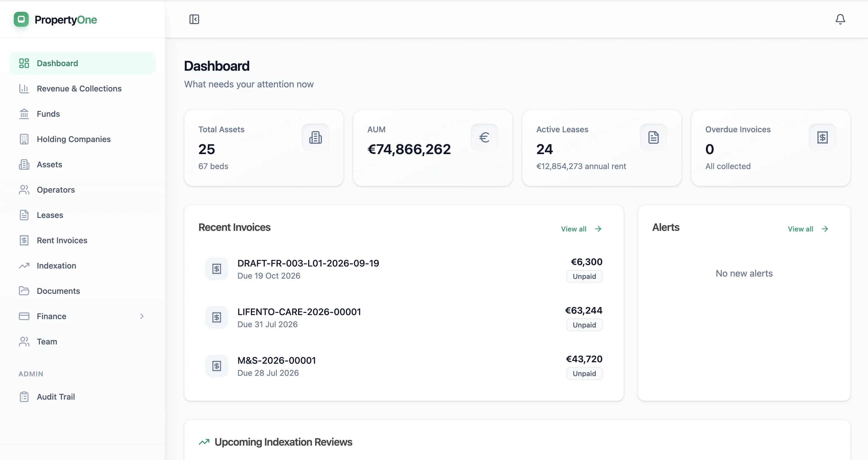Click the Audit Trail clipboard icon
Screen dimensions: 868x460
point(24,397)
